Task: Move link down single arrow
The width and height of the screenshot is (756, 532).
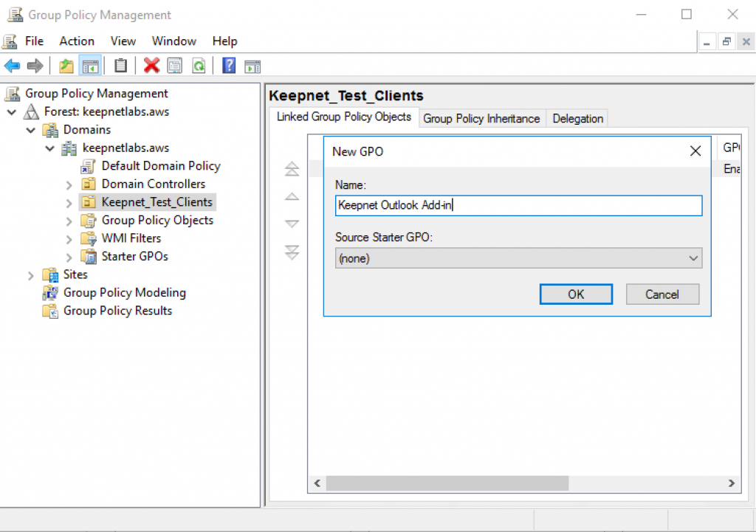Action: pos(292,224)
